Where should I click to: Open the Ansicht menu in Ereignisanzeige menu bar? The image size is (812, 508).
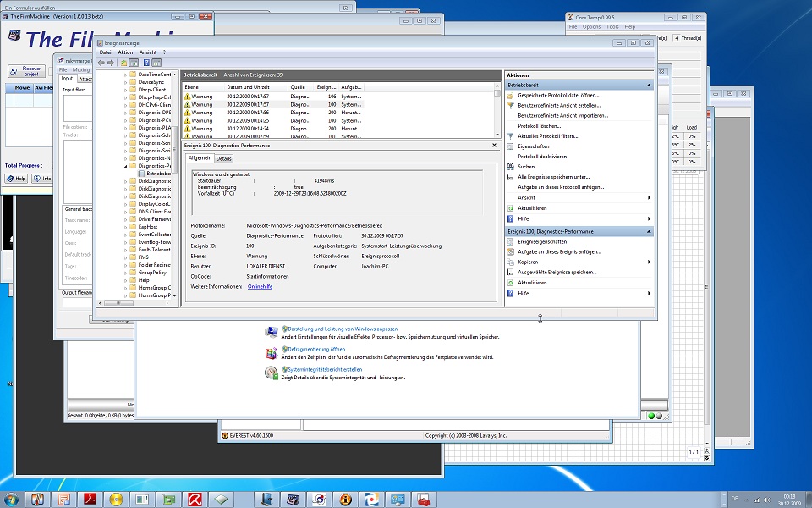pos(147,52)
